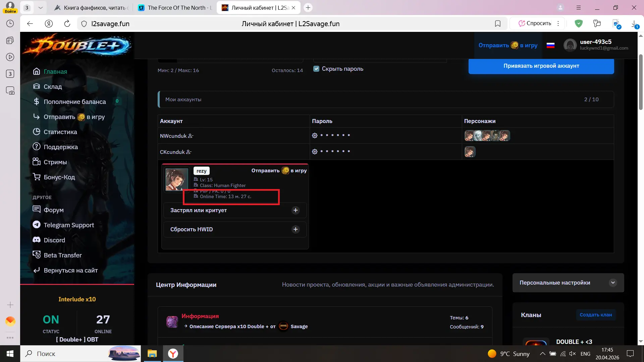Expand the Сбросить HWID section

click(x=296, y=229)
